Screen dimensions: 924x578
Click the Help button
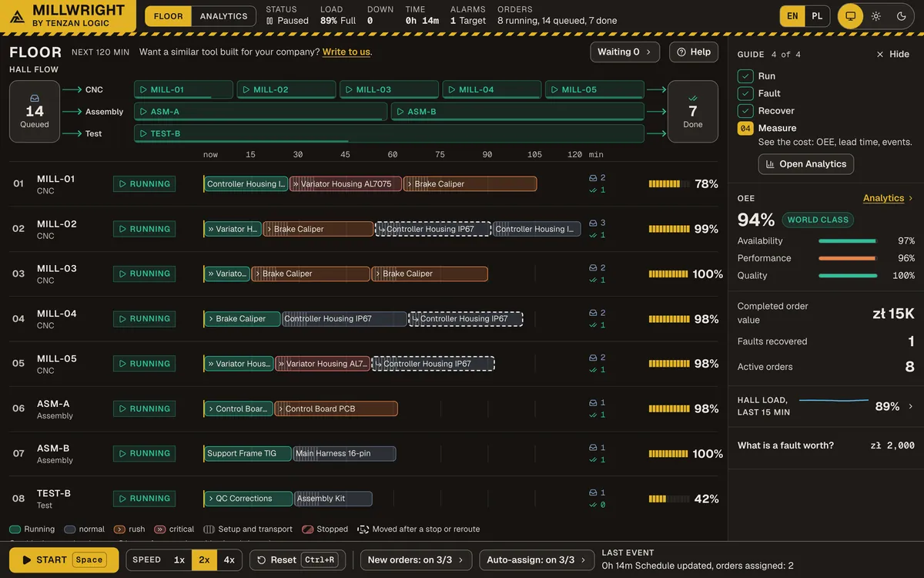694,52
